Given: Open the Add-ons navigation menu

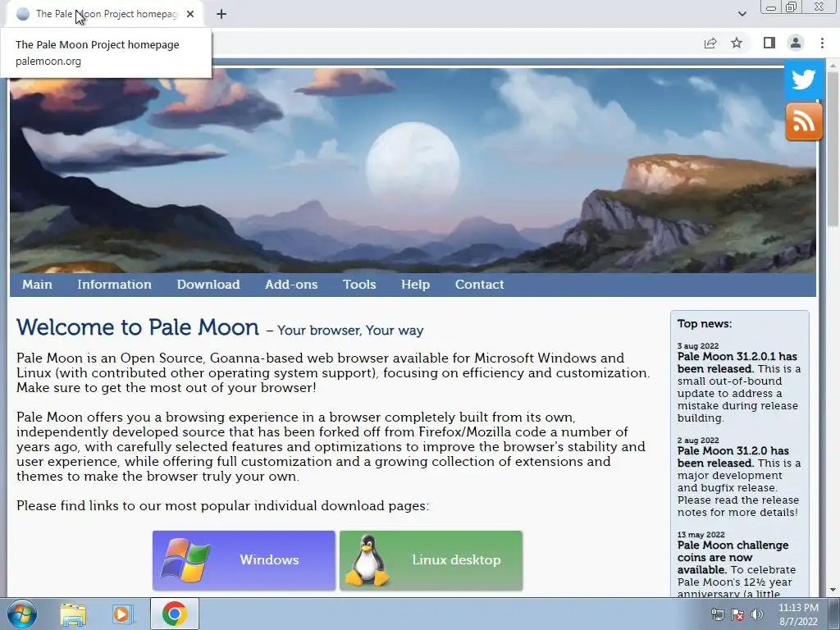Looking at the screenshot, I should coord(291,285).
